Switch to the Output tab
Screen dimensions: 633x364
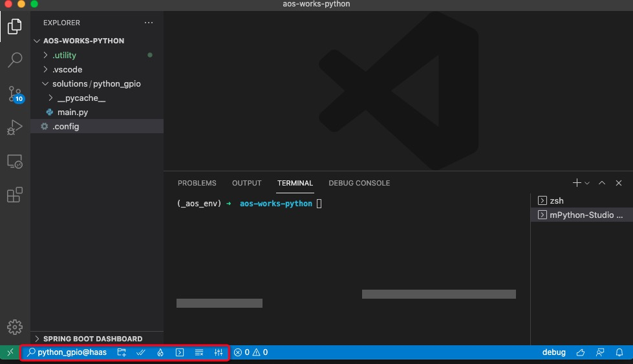point(246,183)
